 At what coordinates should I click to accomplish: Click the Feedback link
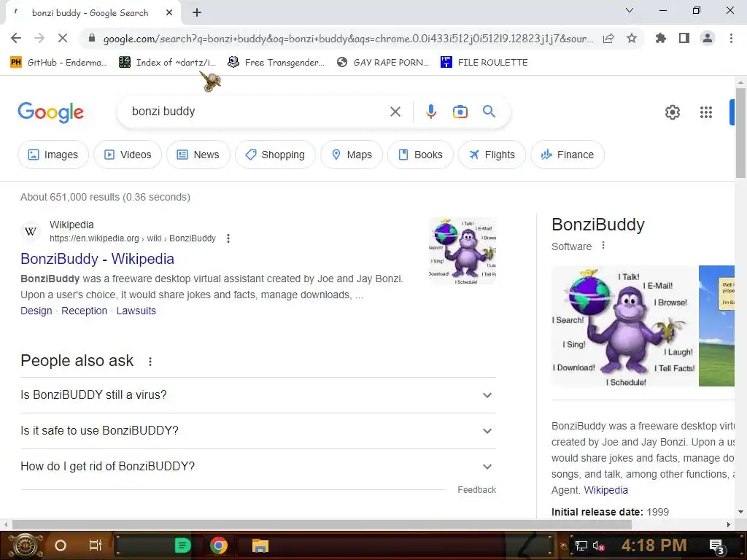(476, 490)
